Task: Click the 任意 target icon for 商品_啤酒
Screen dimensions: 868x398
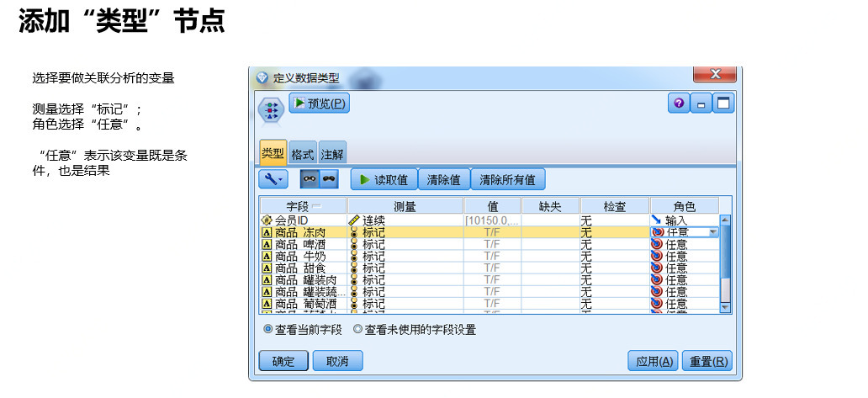Action: click(x=657, y=244)
